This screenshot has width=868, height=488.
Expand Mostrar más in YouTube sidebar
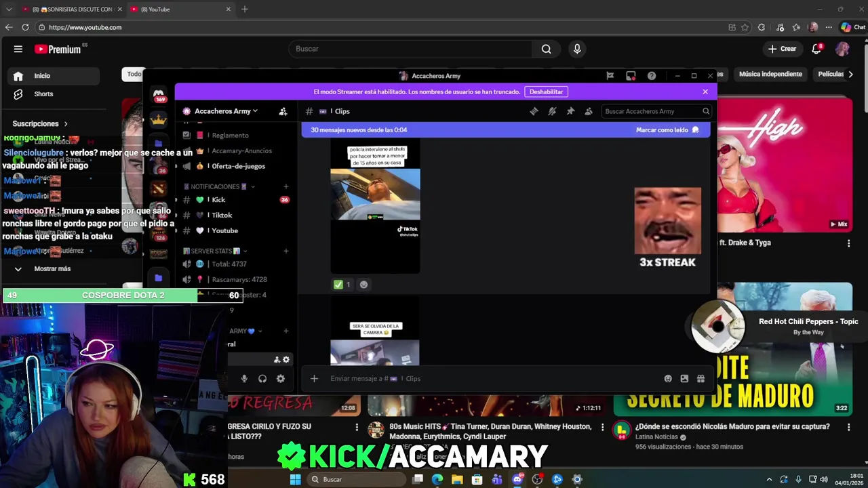coord(52,269)
